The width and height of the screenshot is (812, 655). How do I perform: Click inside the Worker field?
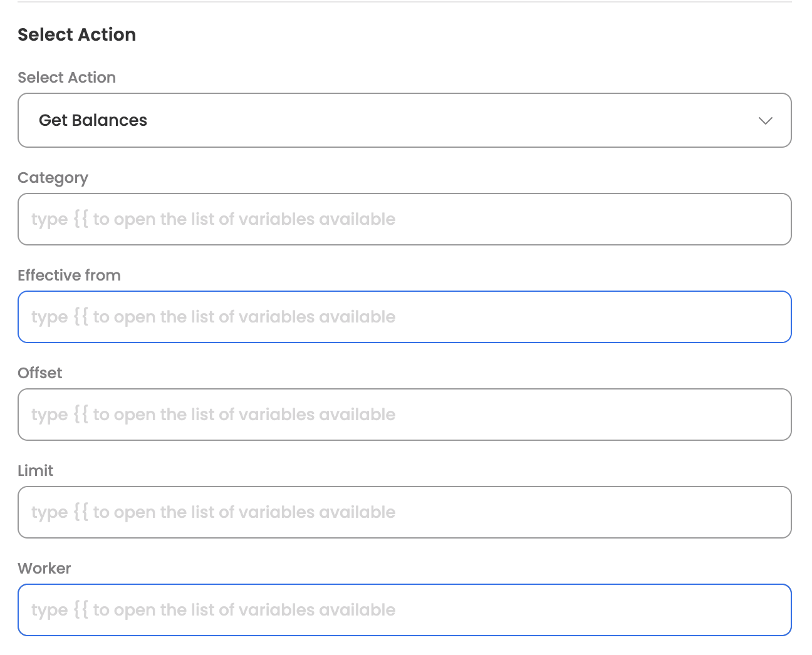click(564, 610)
